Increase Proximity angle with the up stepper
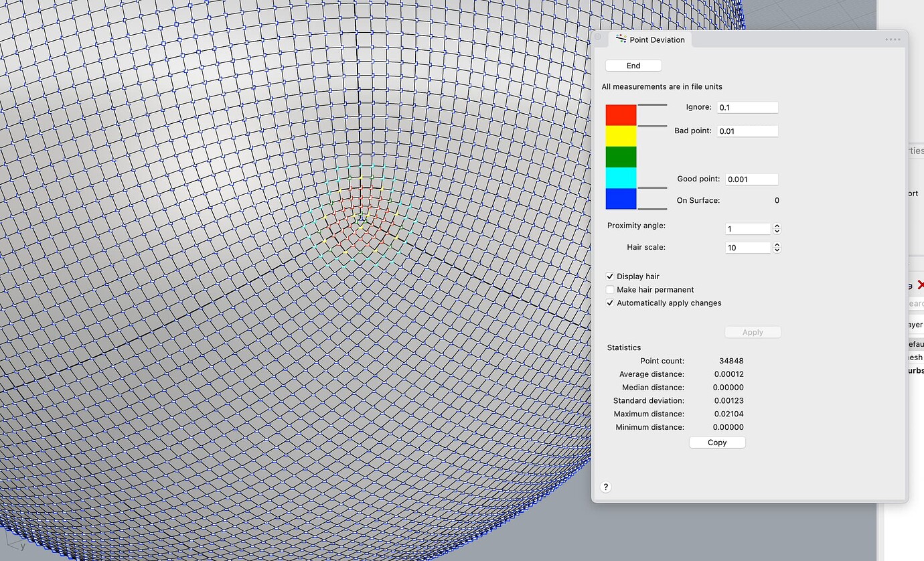This screenshot has height=561, width=924. (x=776, y=226)
